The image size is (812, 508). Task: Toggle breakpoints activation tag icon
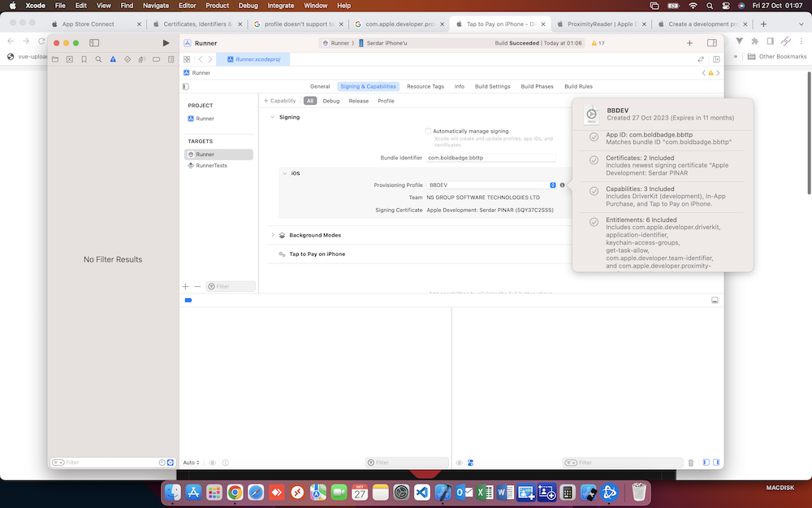188,300
